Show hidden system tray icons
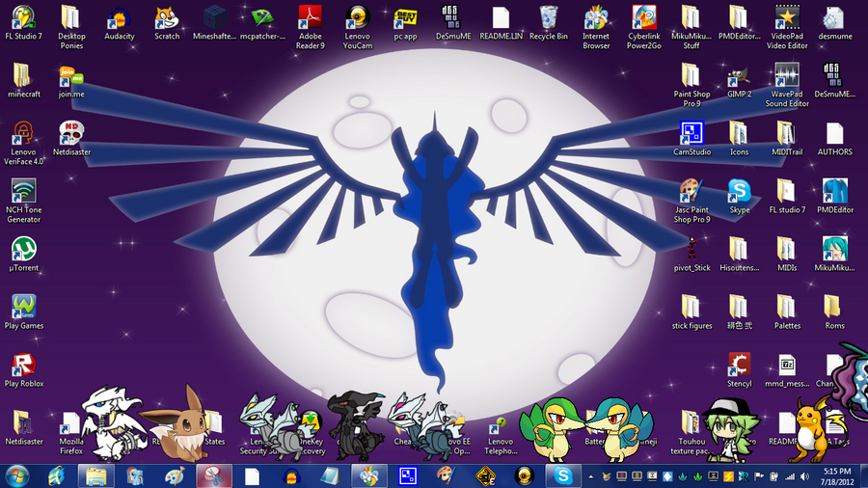 coord(590,476)
